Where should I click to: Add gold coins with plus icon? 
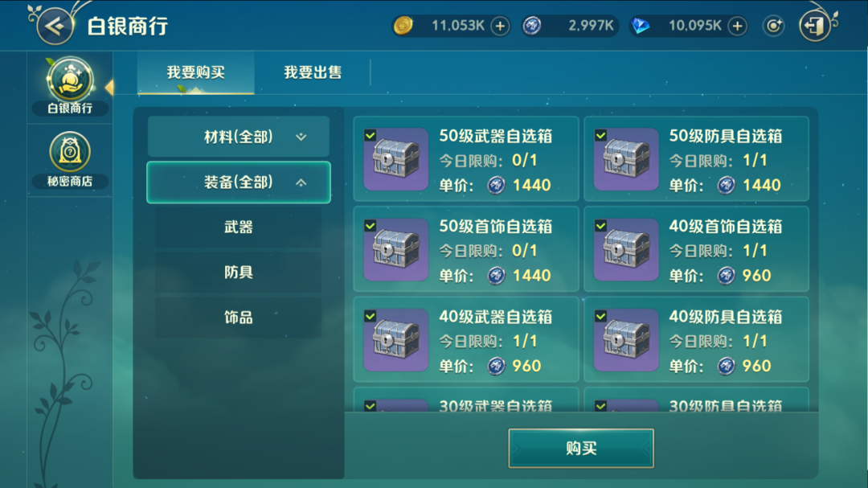click(x=500, y=26)
